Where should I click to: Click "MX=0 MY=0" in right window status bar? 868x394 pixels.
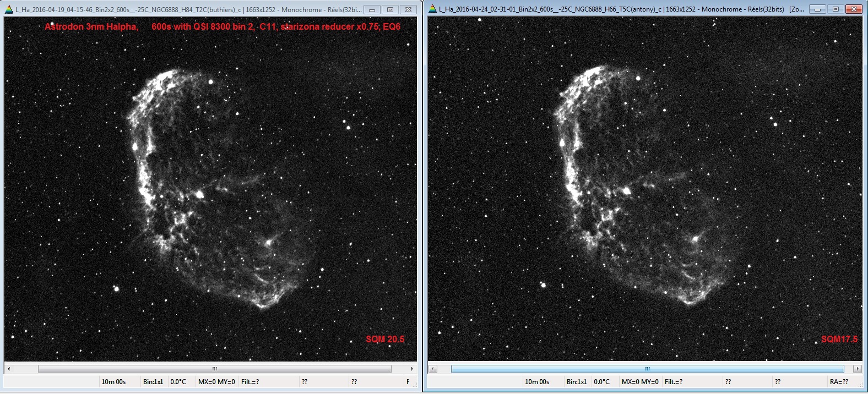coord(640,382)
